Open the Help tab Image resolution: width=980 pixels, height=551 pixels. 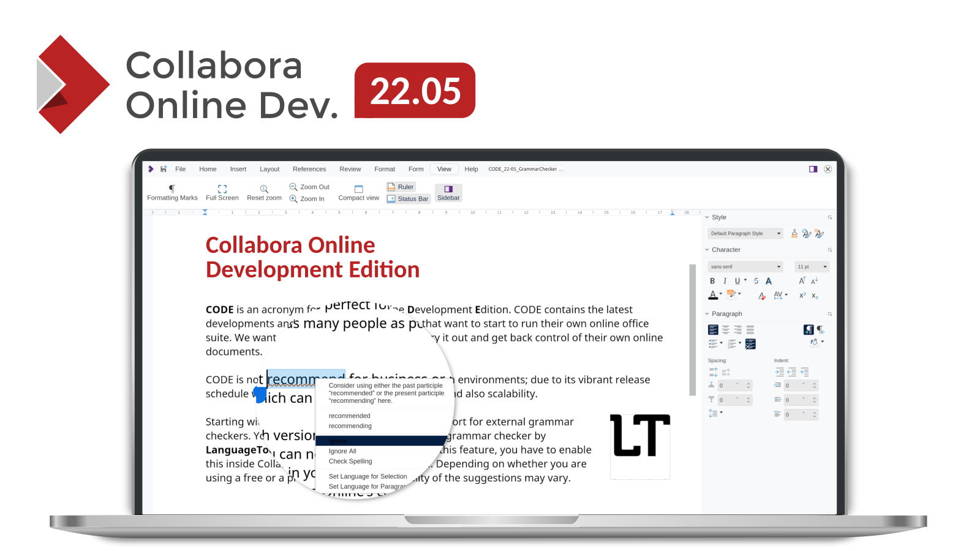coord(471,169)
